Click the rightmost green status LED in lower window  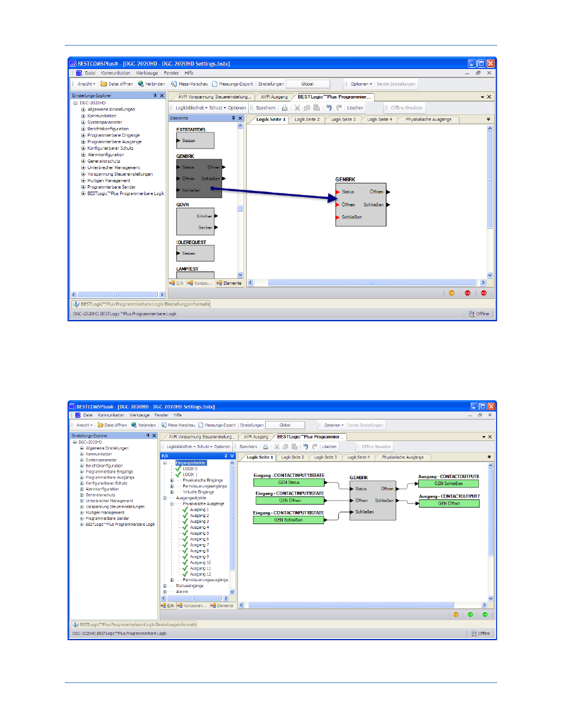[485, 615]
